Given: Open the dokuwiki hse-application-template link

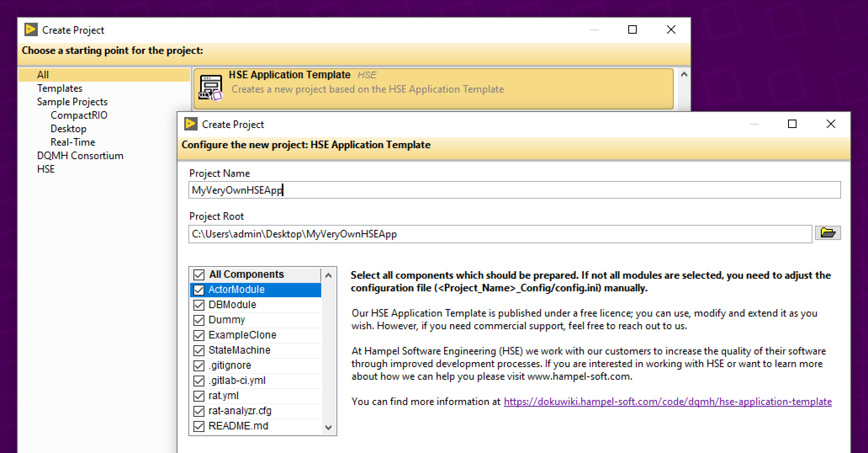Looking at the screenshot, I should [667, 402].
